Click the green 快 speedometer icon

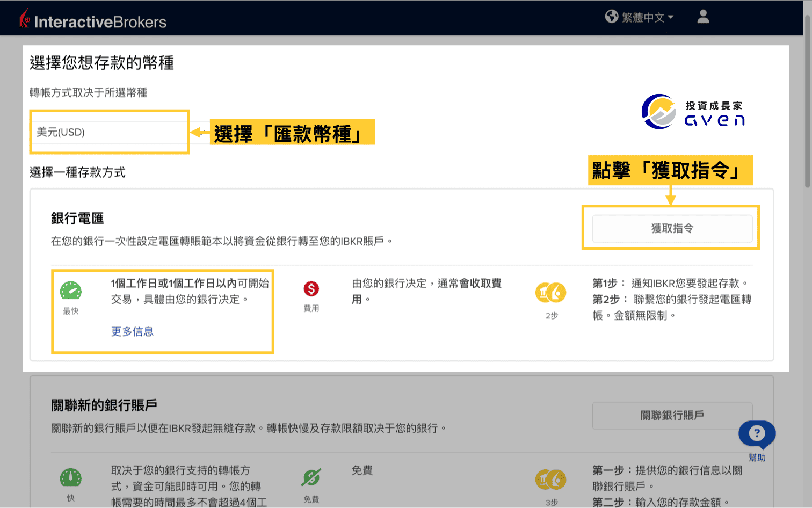70,478
